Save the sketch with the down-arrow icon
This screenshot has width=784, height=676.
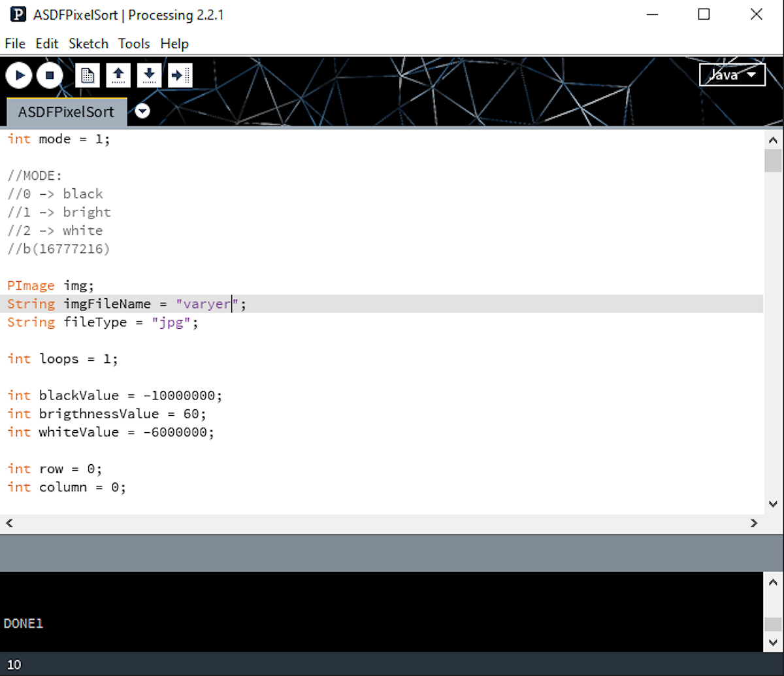149,75
